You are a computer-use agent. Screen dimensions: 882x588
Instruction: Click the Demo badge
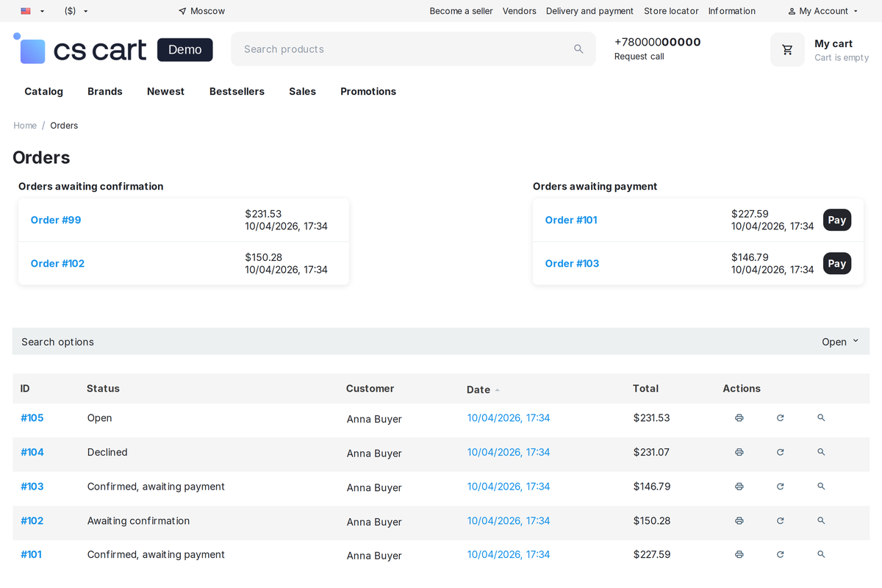tap(185, 49)
